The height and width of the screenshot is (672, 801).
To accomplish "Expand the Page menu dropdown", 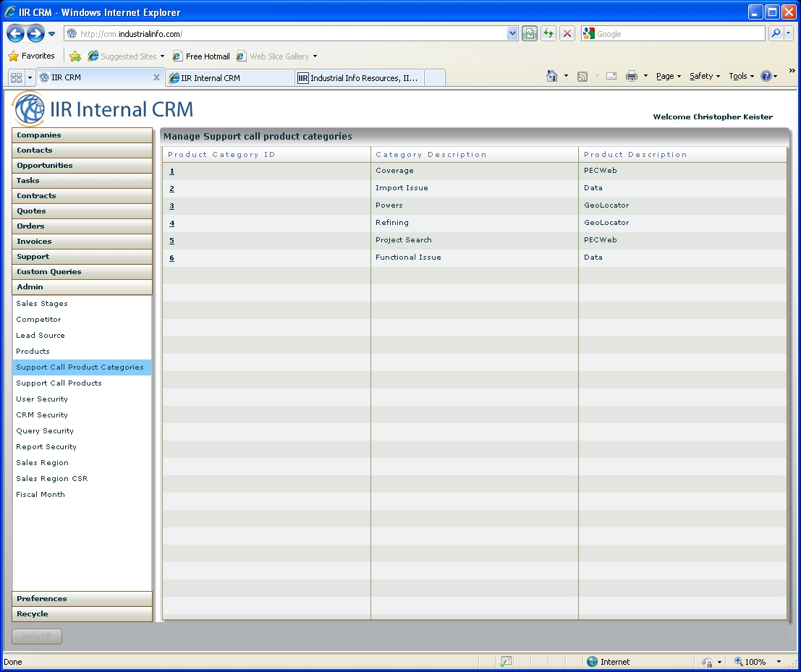I will [x=669, y=77].
